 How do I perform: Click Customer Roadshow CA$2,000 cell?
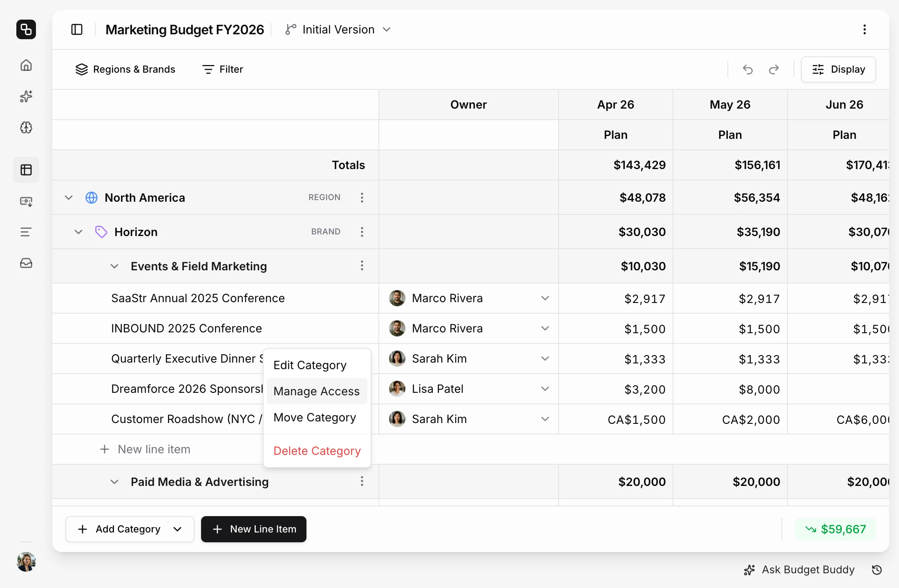[730, 419]
